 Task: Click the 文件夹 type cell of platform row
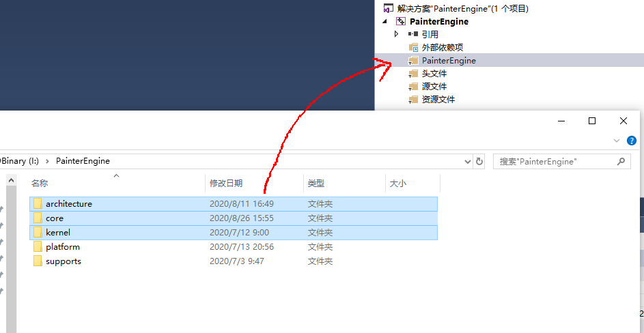click(x=320, y=247)
